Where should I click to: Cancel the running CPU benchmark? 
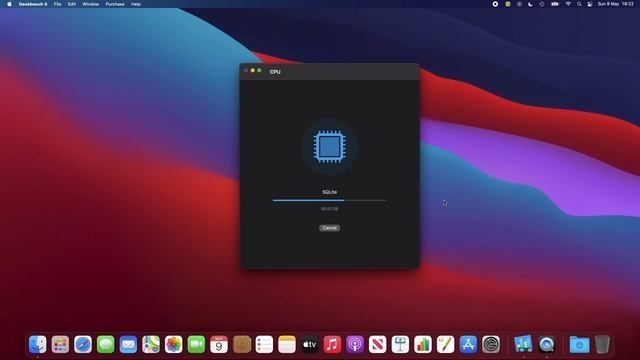(329, 228)
